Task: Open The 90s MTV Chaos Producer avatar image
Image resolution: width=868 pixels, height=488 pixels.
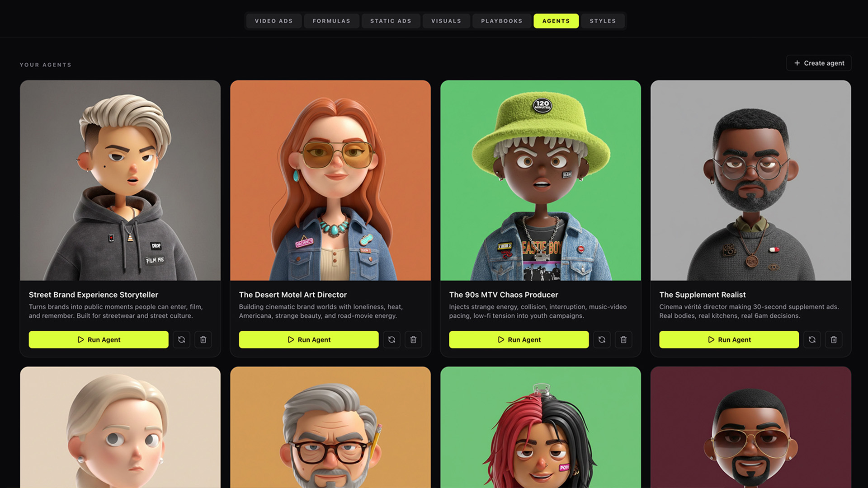Action: [x=541, y=180]
